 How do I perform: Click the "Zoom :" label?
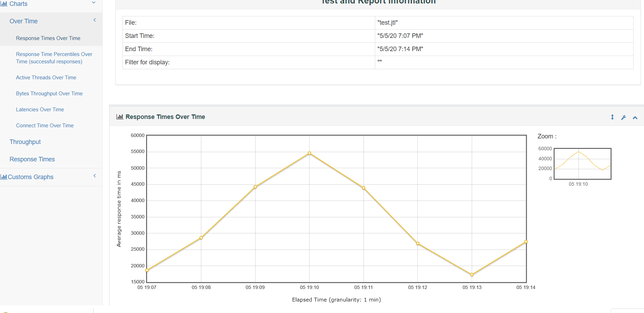[547, 136]
